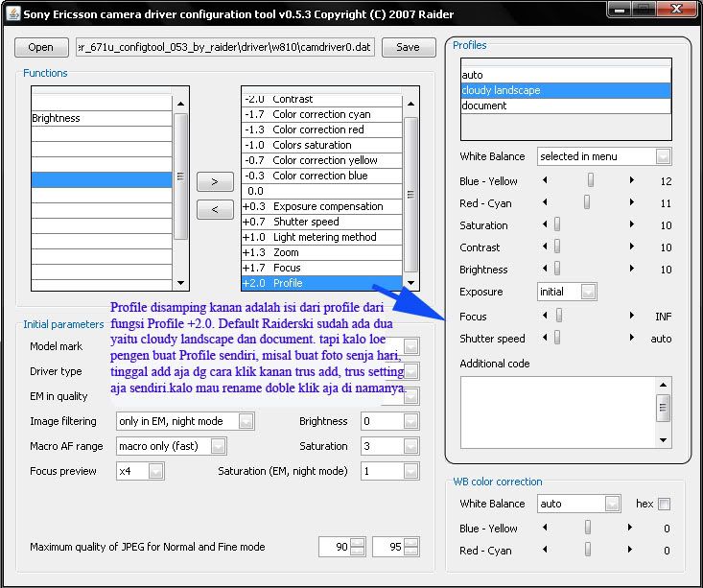Select the 0.0 empty function row
The height and width of the screenshot is (588, 703).
(322, 191)
